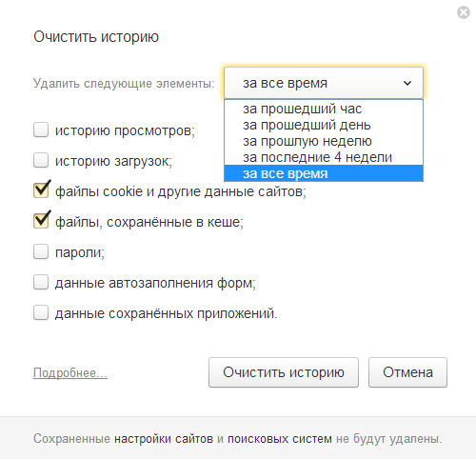Enable the историю просмотров checkbox
The width and height of the screenshot is (476, 459).
41,130
